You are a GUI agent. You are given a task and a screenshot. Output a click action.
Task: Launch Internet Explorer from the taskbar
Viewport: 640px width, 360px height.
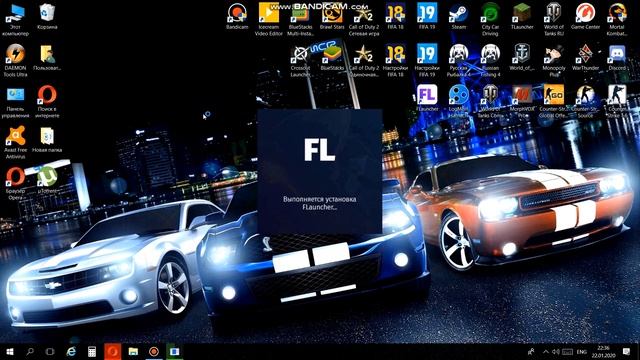[x=71, y=351]
